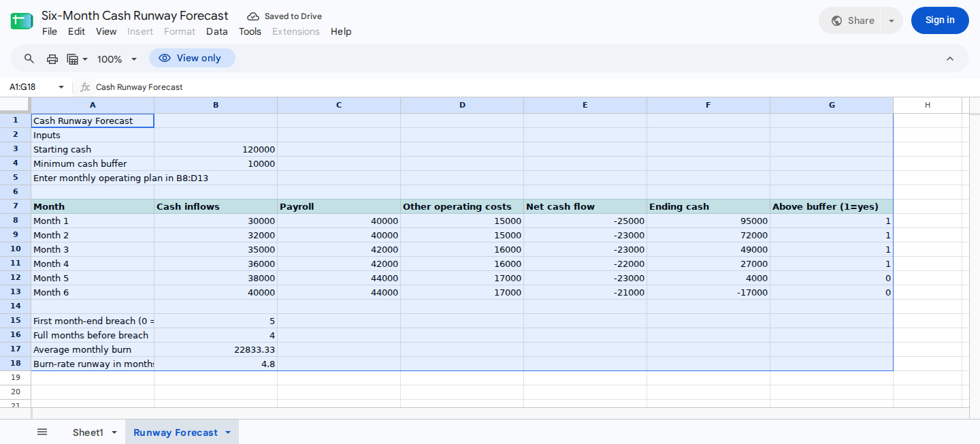This screenshot has width=980, height=444.
Task: Click the 'Ending cash' header cell
Action: click(708, 206)
